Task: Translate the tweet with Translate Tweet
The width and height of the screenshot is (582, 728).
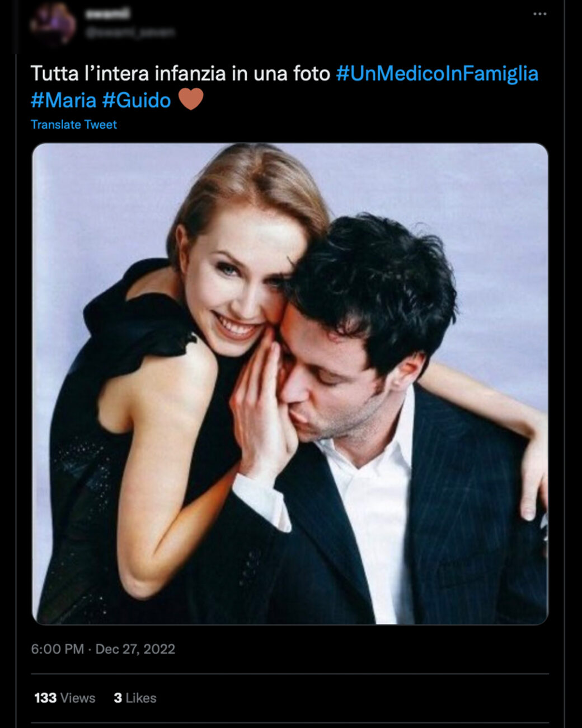Action: click(x=74, y=125)
